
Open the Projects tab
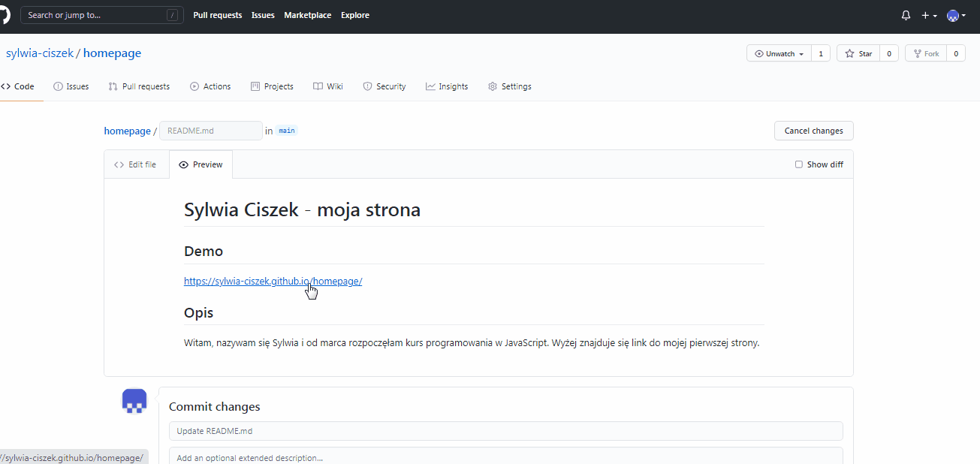coord(272,86)
